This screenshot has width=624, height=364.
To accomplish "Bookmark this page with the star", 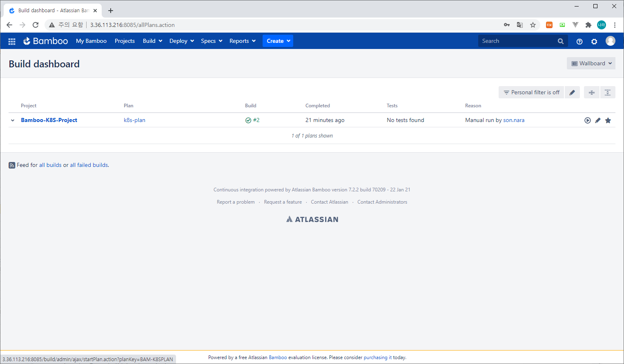I will pyautogui.click(x=533, y=25).
